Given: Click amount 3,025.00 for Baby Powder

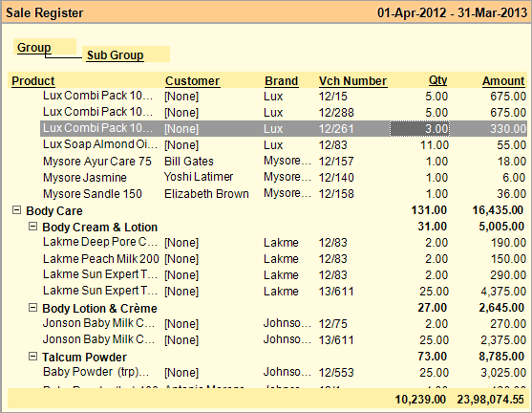Looking at the screenshot, I should point(503,373).
